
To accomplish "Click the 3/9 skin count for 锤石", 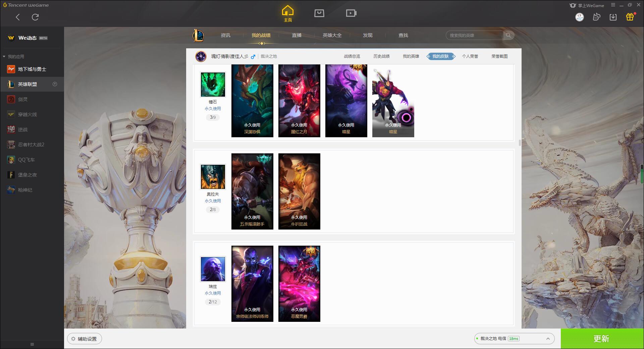I will 213,117.
